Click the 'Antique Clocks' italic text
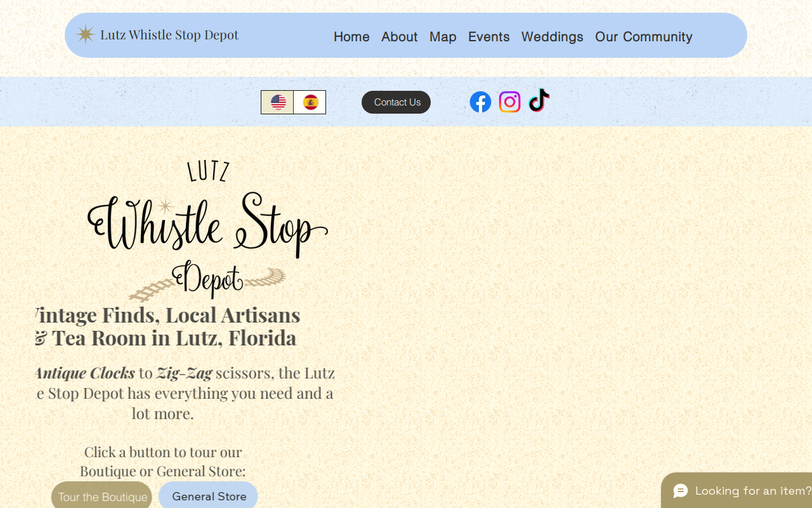This screenshot has width=812, height=508. [84, 373]
